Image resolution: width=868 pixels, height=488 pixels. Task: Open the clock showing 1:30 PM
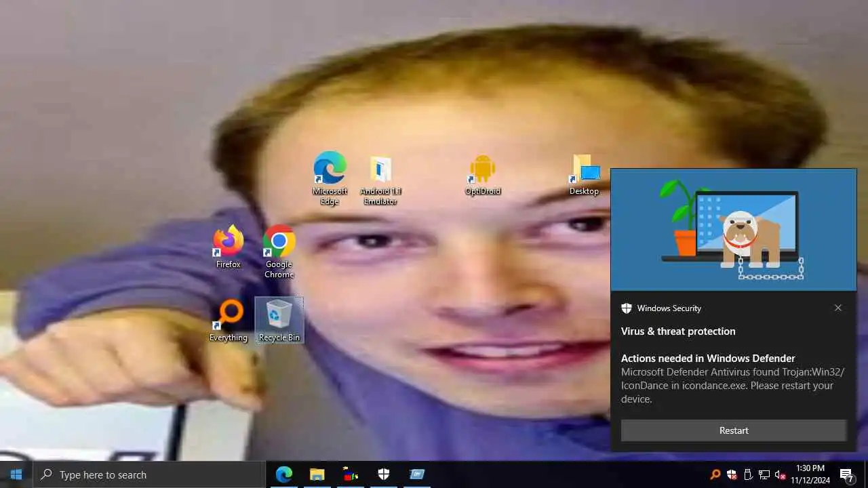[810, 474]
